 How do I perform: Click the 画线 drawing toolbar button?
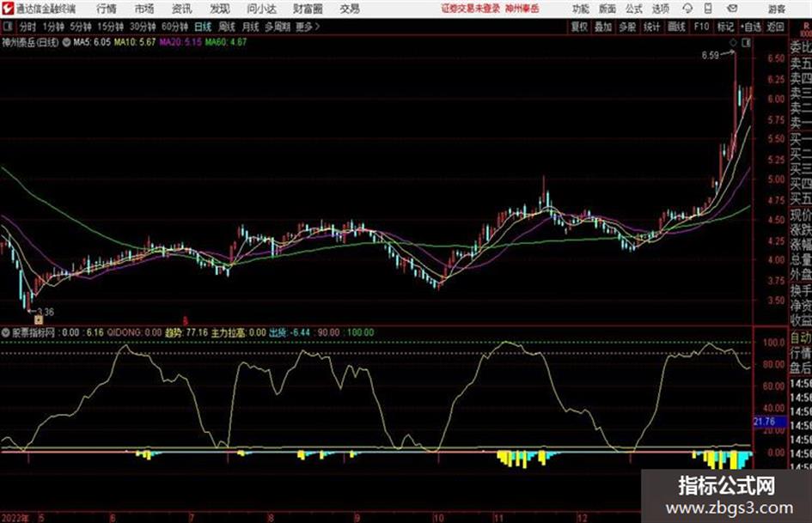676,27
